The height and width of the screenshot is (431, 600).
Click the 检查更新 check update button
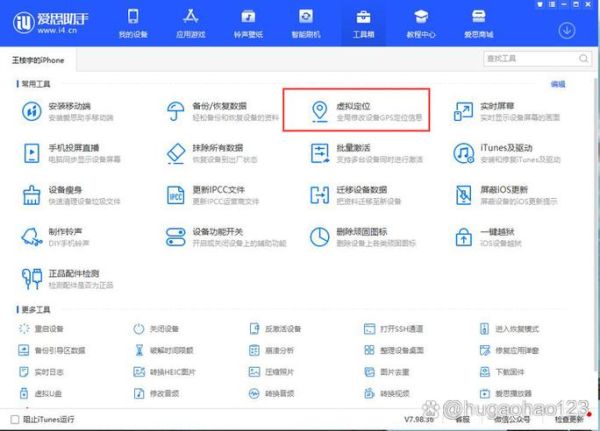[569, 420]
